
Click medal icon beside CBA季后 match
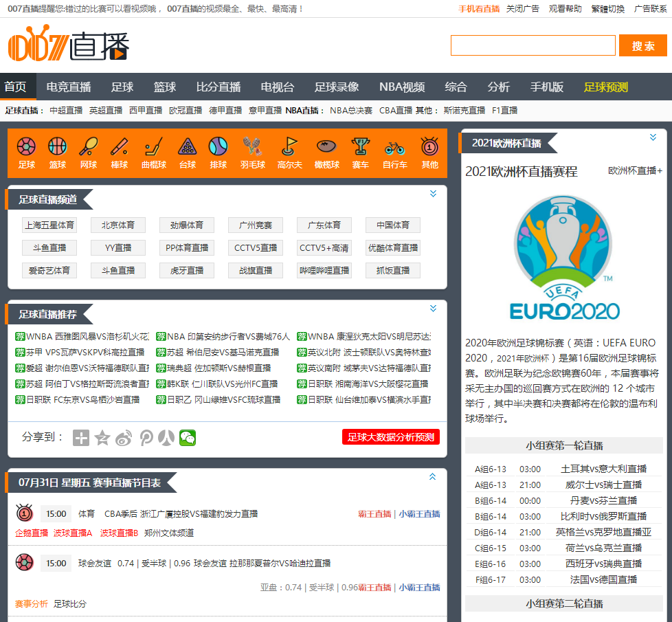pyautogui.click(x=25, y=513)
